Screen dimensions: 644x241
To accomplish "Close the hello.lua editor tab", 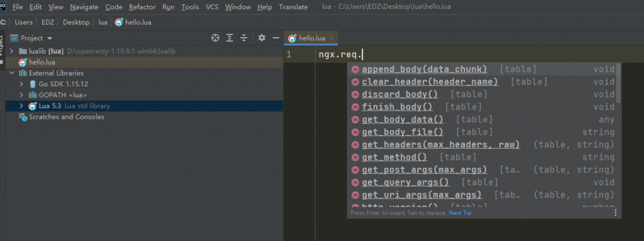I will [x=331, y=38].
